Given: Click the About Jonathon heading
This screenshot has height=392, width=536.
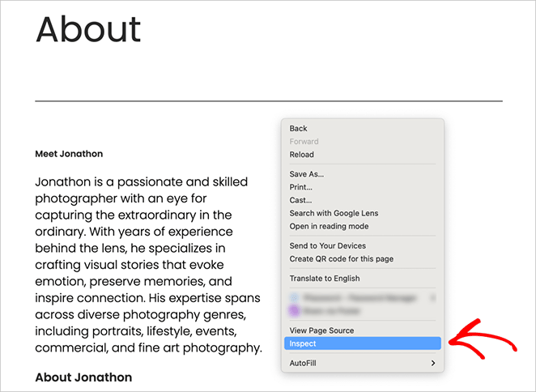Looking at the screenshot, I should pos(83,377).
